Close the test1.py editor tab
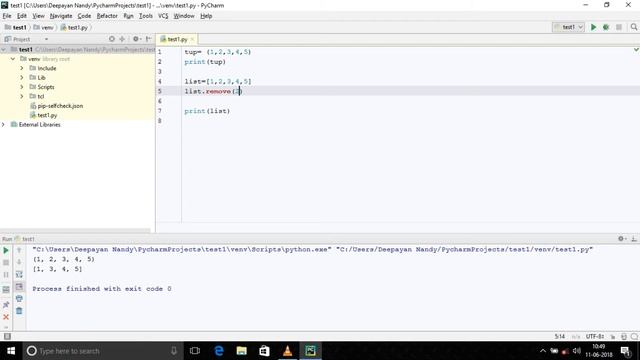The width and height of the screenshot is (640, 360). pos(192,39)
